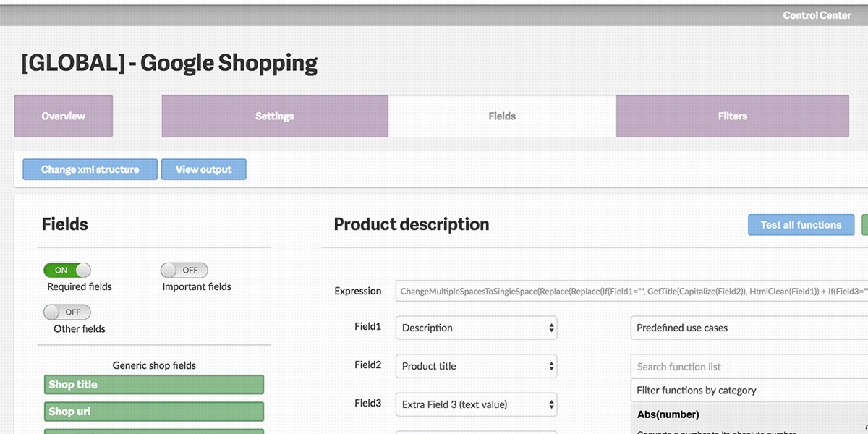
Task: Open the Field3 Extra Field 3 dropdown
Action: coord(477,404)
